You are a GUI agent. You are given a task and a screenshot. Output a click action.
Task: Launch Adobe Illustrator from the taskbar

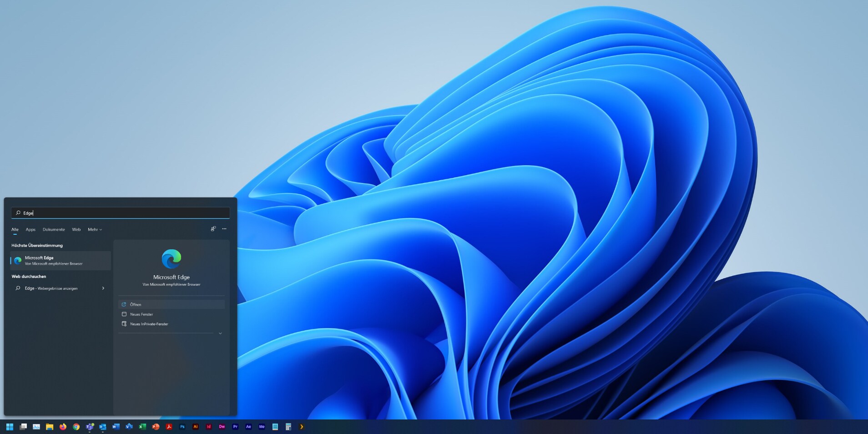click(196, 427)
